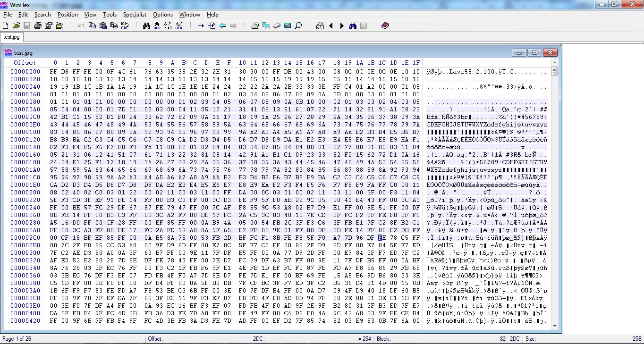Save sectors with the floppy disk icon
The height and width of the screenshot is (344, 644).
[27, 25]
